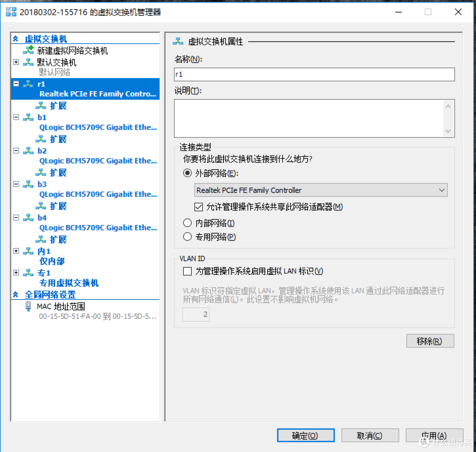The image size is (476, 452).
Task: Click the window title bar manager icon
Action: (x=11, y=12)
